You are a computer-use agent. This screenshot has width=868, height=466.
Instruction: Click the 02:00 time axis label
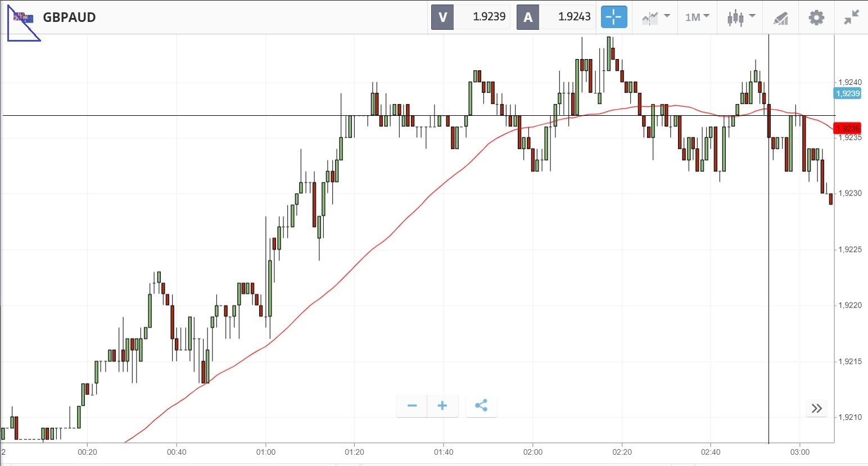coord(532,452)
